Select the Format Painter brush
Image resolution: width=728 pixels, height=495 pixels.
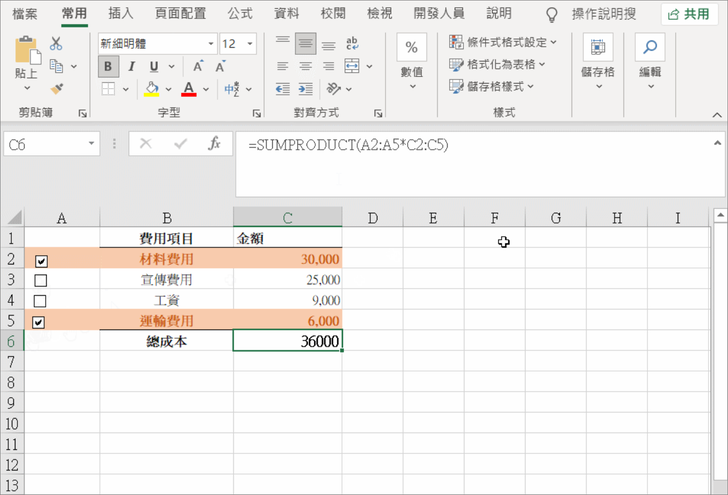coord(56,88)
